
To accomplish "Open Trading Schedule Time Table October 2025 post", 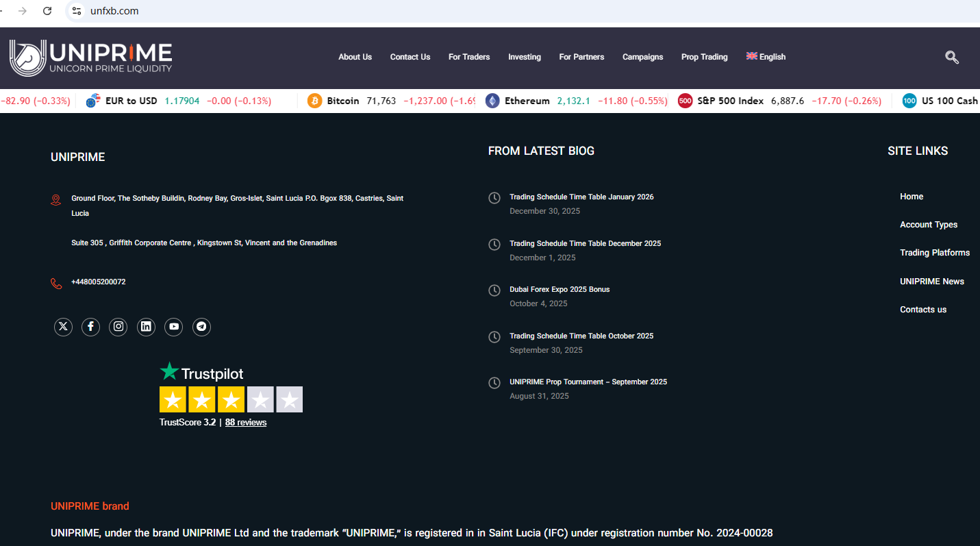I will 581,336.
